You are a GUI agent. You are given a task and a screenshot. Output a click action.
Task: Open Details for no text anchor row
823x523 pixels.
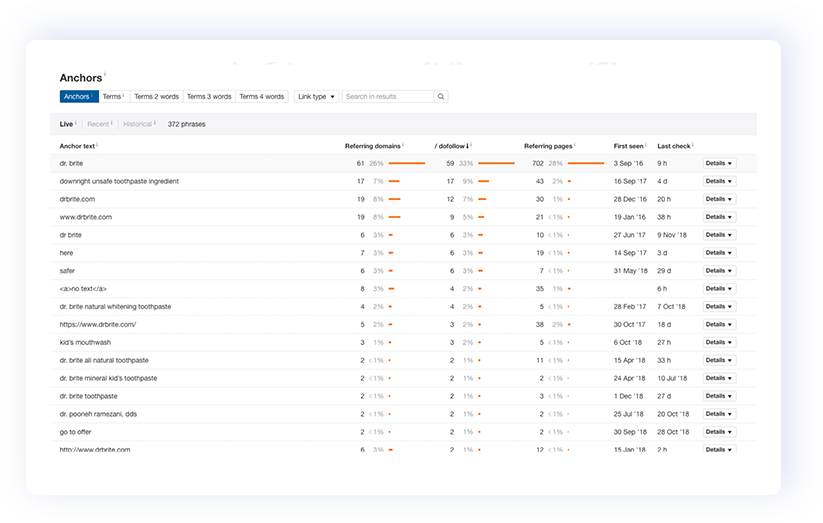coord(719,288)
